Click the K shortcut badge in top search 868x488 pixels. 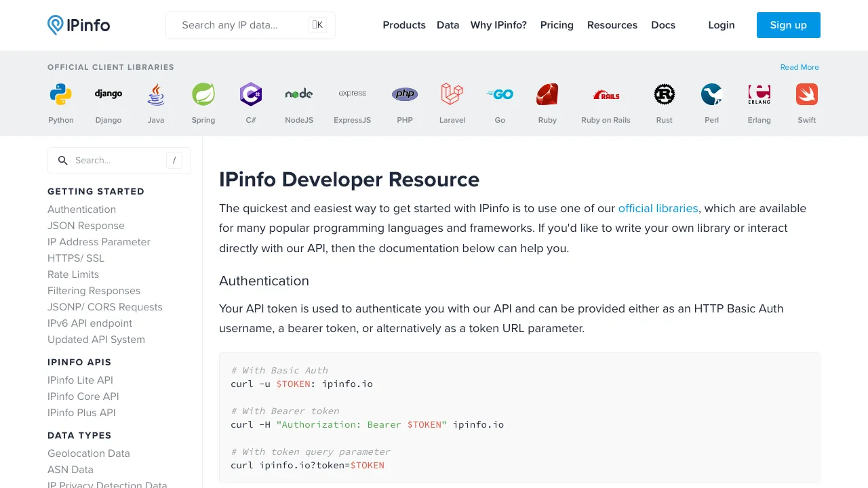(317, 25)
